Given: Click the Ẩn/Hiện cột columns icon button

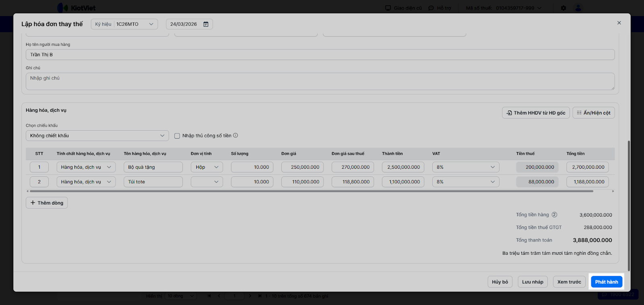Looking at the screenshot, I should click(593, 113).
